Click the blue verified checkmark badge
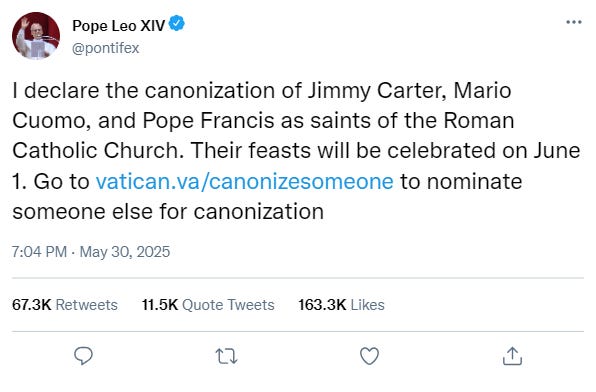Screen dimensions: 596x392 click(x=176, y=23)
